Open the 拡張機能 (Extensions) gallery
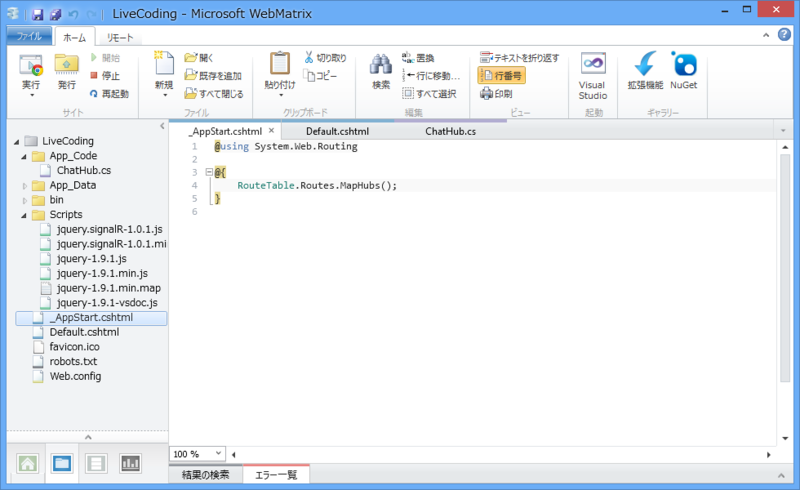 click(645, 70)
